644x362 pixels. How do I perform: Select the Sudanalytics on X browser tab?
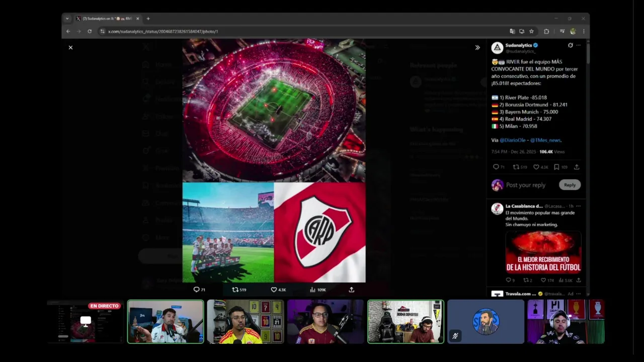coord(107,19)
